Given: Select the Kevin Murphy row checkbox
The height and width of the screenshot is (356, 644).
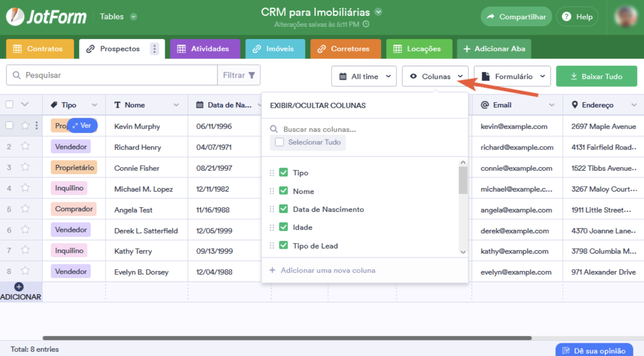Looking at the screenshot, I should [x=10, y=125].
